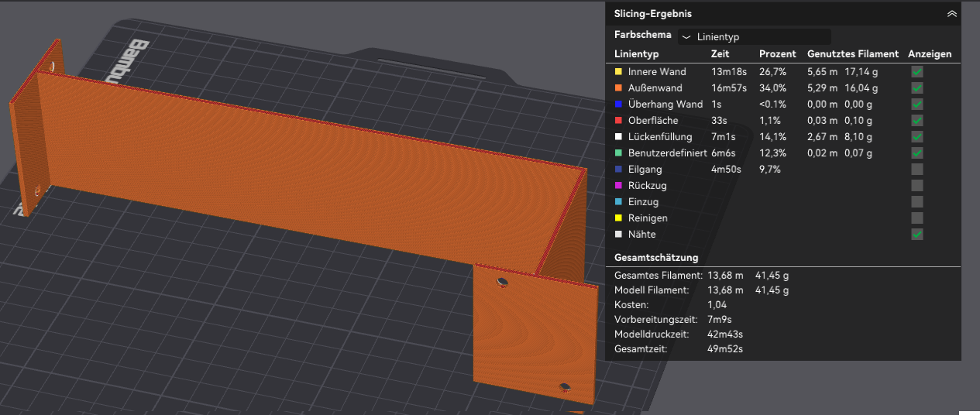Collapse the Slicing-Ergebnis panel

[x=951, y=14]
